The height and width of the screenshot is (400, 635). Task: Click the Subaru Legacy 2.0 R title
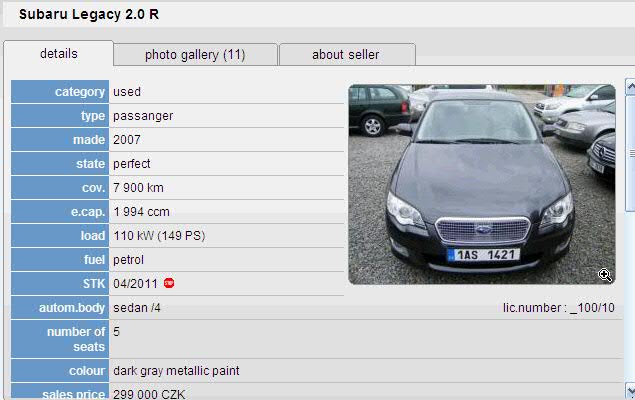[x=89, y=14]
